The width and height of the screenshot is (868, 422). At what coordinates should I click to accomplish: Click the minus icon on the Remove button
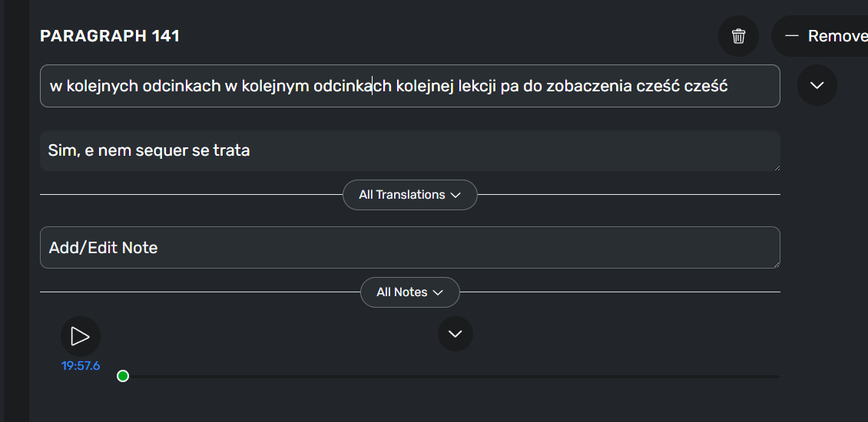(792, 36)
